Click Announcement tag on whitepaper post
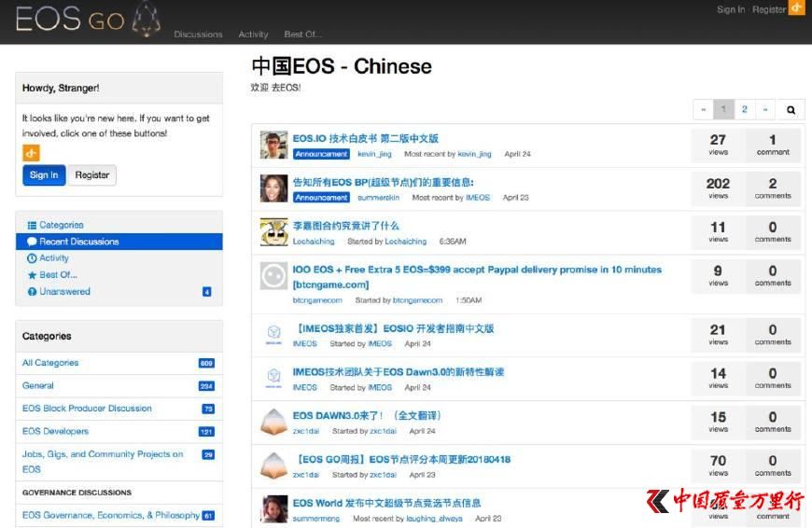Image resolution: width=812 pixels, height=528 pixels. [x=322, y=154]
